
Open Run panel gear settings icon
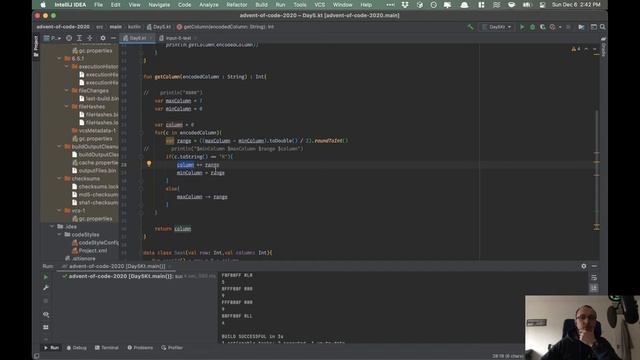click(x=584, y=266)
